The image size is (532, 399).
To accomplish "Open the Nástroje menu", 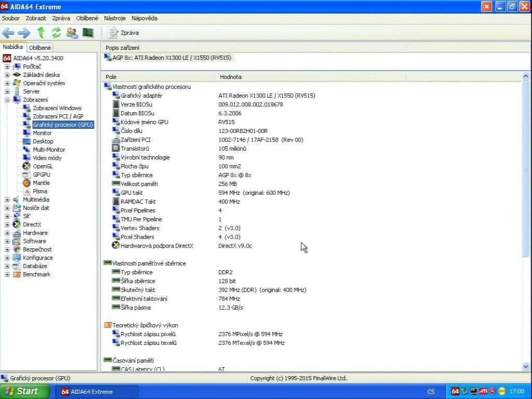I will tap(115, 18).
